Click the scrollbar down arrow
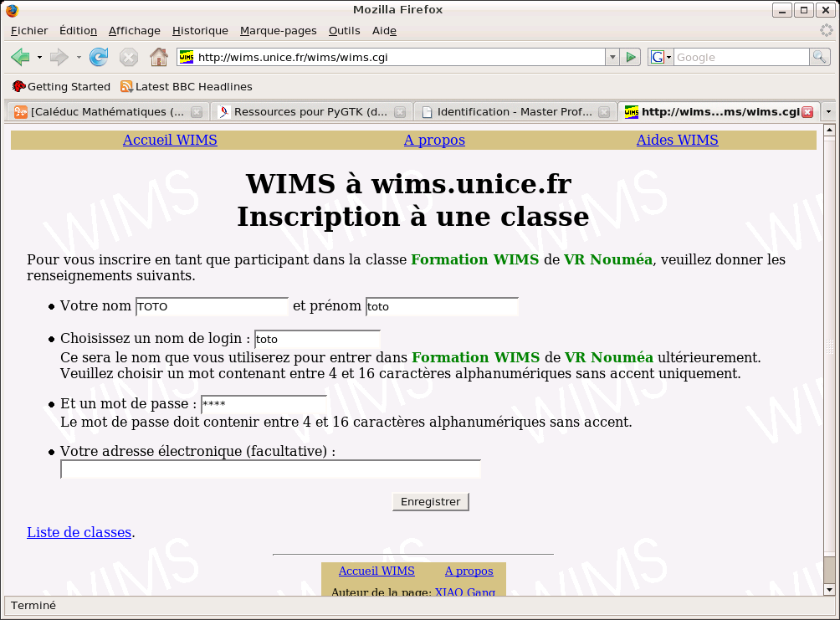The width and height of the screenshot is (840, 620). click(829, 589)
